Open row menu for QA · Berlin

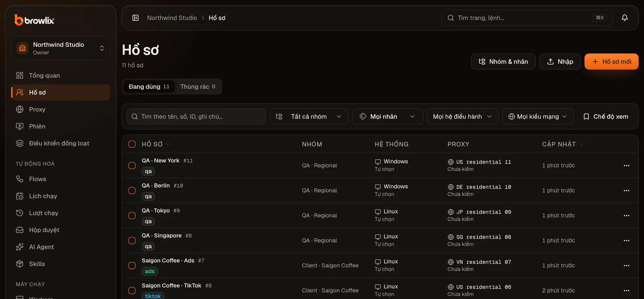tap(626, 190)
